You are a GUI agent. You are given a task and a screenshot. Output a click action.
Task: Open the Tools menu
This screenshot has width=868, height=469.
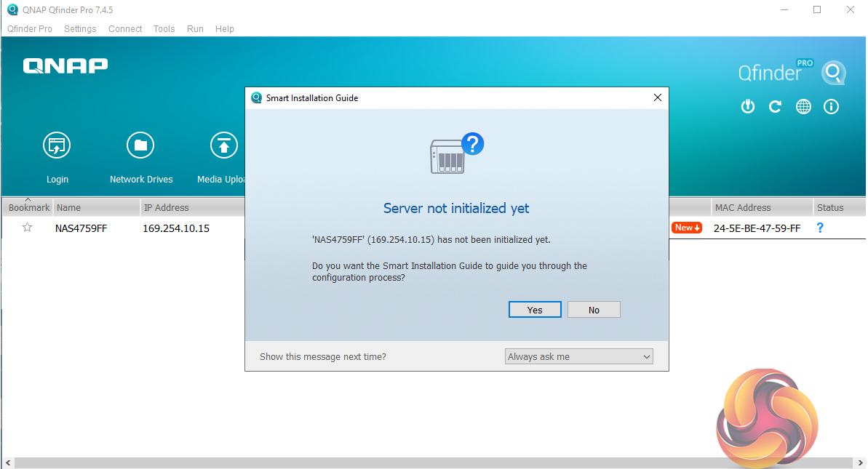[164, 29]
